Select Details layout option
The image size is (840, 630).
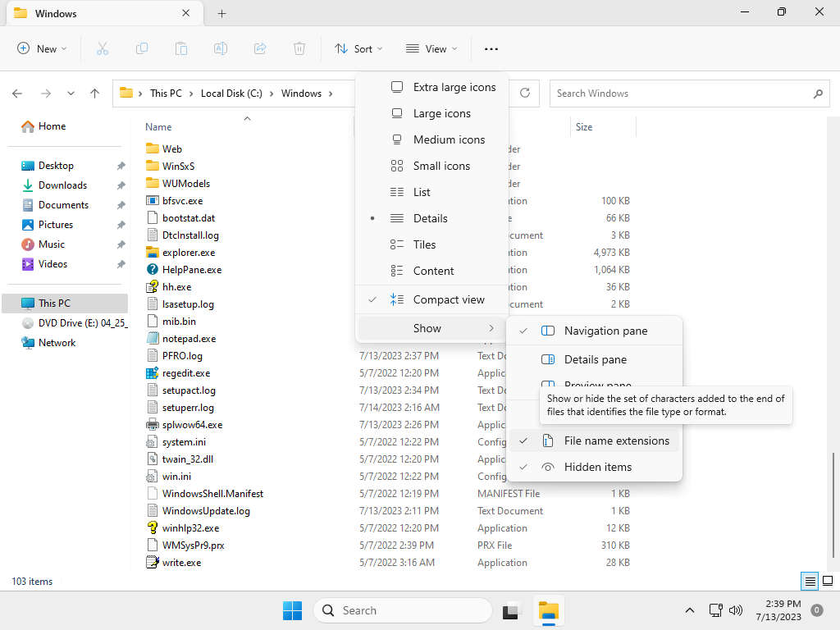(x=431, y=218)
